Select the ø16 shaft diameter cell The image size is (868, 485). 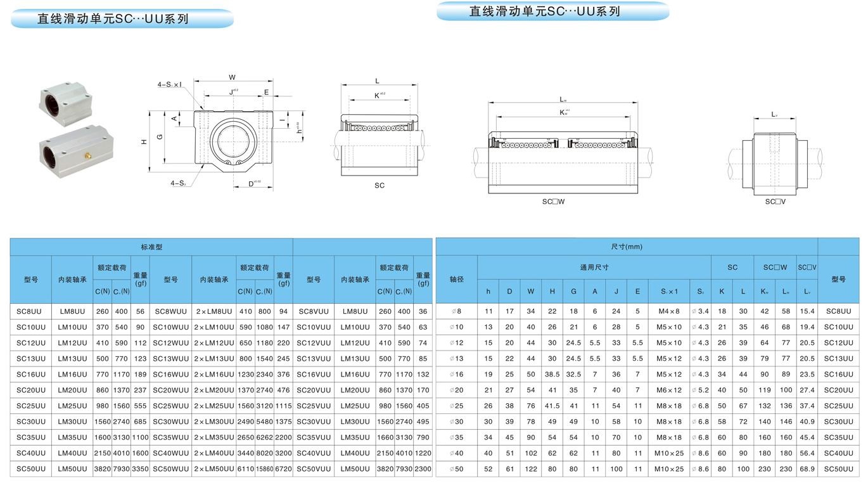click(457, 375)
